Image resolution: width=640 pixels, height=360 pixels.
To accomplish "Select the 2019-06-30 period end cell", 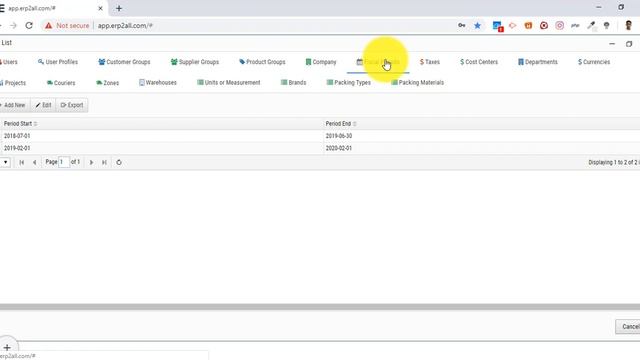I will 482,136.
